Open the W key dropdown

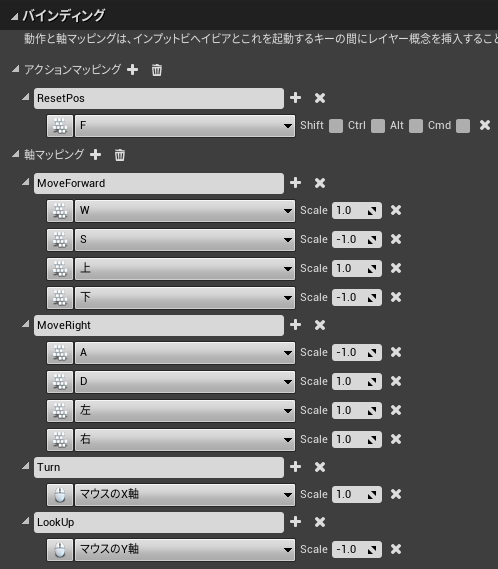coord(185,211)
